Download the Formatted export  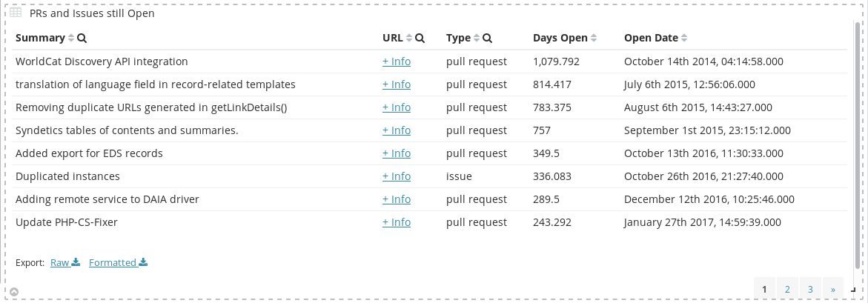118,262
